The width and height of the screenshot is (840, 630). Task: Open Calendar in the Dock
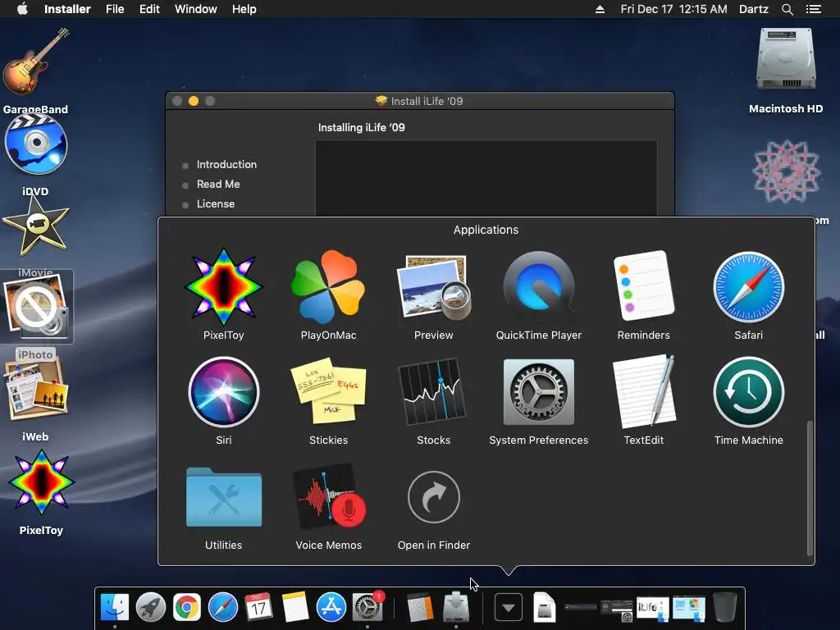[258, 607]
